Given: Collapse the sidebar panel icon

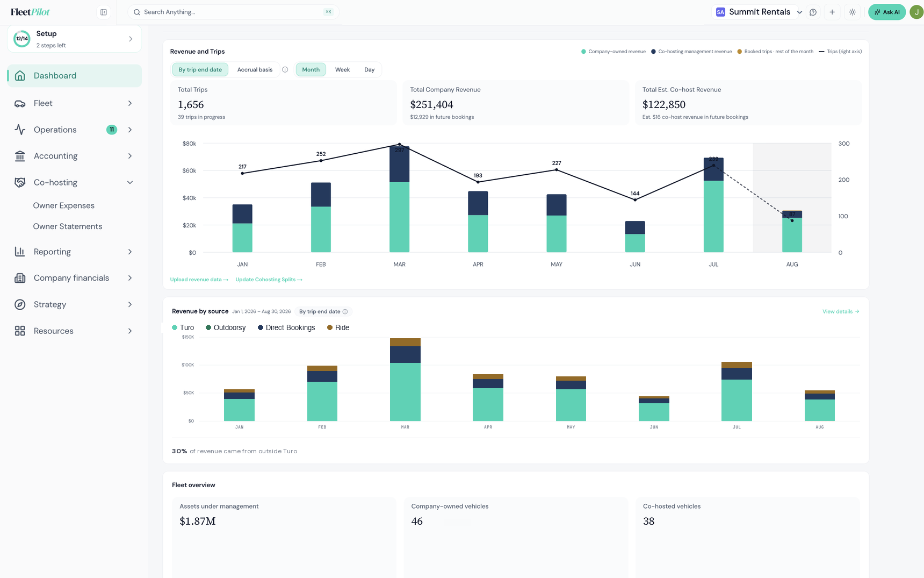Looking at the screenshot, I should click(x=104, y=12).
